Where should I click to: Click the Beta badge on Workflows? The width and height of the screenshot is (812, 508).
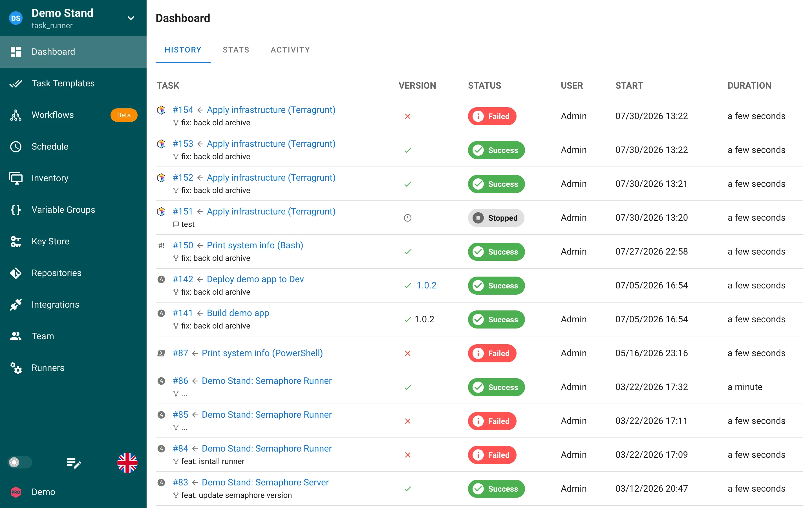pos(124,115)
